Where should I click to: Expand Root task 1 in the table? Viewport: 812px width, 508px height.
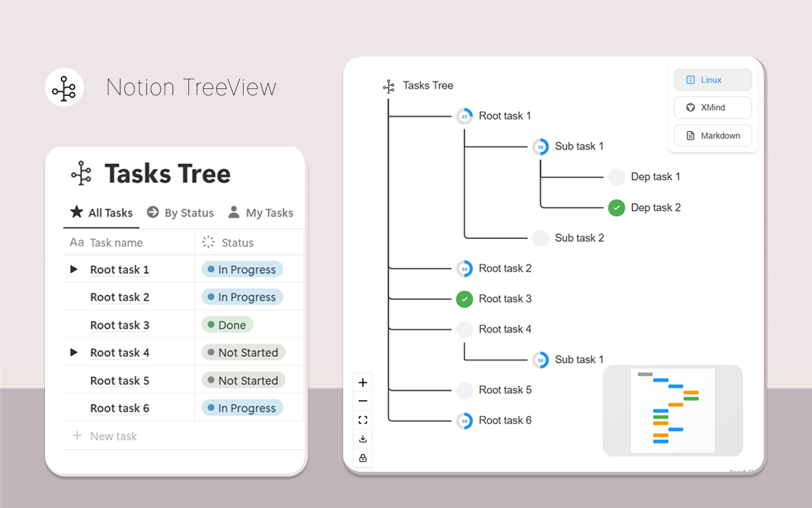click(x=74, y=269)
